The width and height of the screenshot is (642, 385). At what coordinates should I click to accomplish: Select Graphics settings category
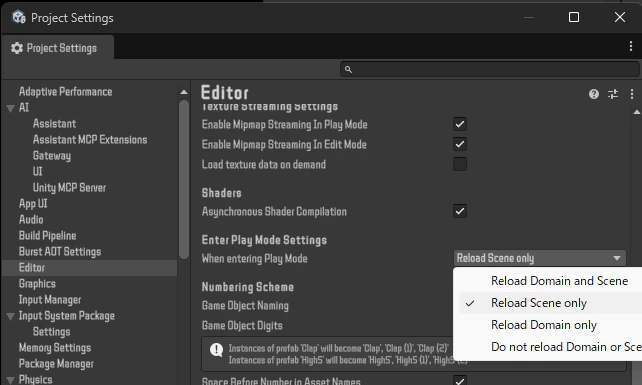(x=37, y=283)
